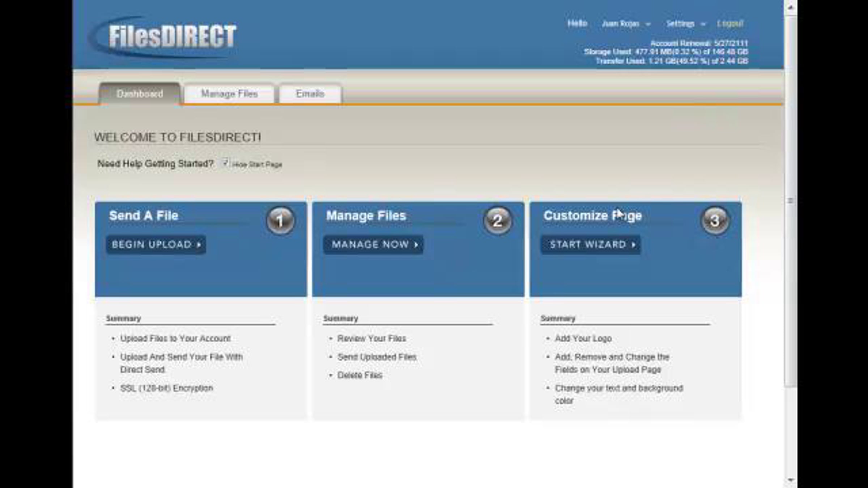Click the scrollbar up arrow
This screenshot has height=488, width=868.
tap(790, 7)
